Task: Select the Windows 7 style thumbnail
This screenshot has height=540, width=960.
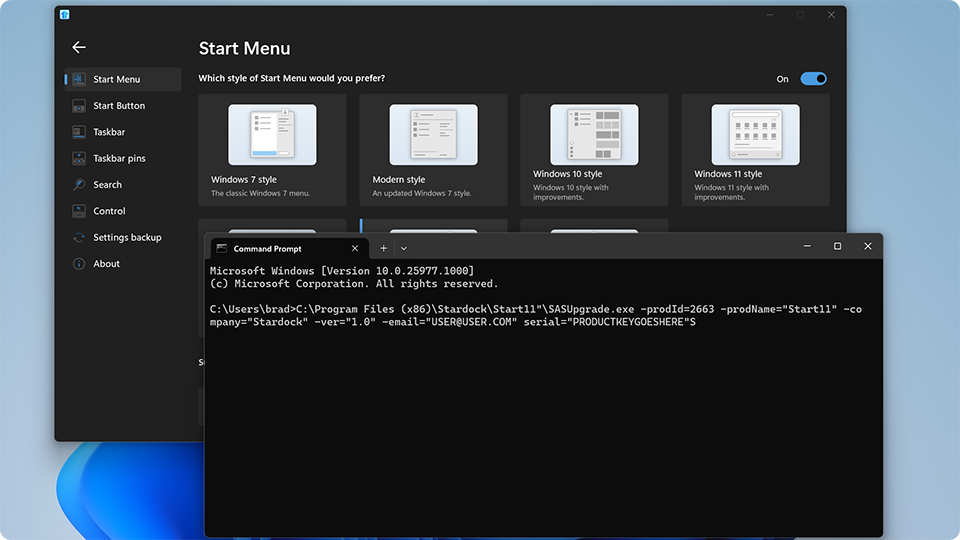Action: pyautogui.click(x=272, y=134)
